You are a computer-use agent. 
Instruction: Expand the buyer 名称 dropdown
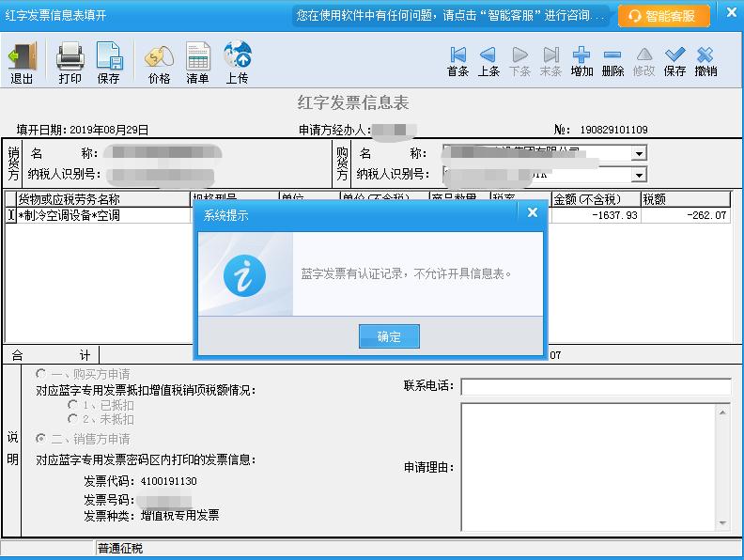(x=639, y=154)
